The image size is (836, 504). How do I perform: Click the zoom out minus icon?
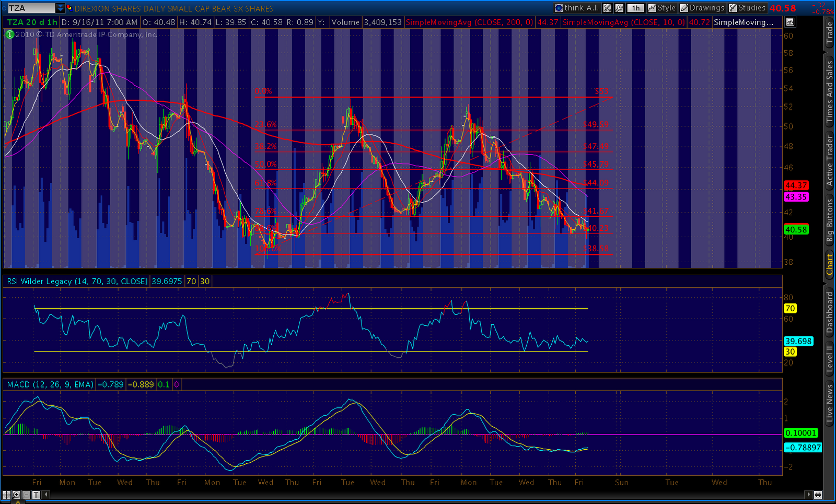(26, 495)
